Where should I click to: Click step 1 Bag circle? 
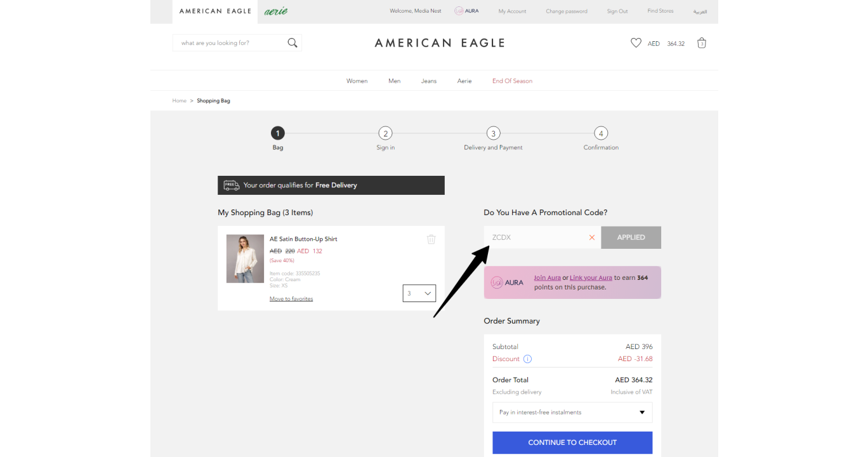click(x=277, y=133)
